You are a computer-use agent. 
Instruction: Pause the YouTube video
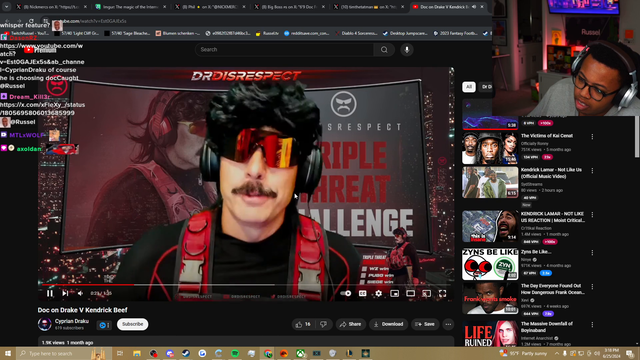(x=50, y=293)
